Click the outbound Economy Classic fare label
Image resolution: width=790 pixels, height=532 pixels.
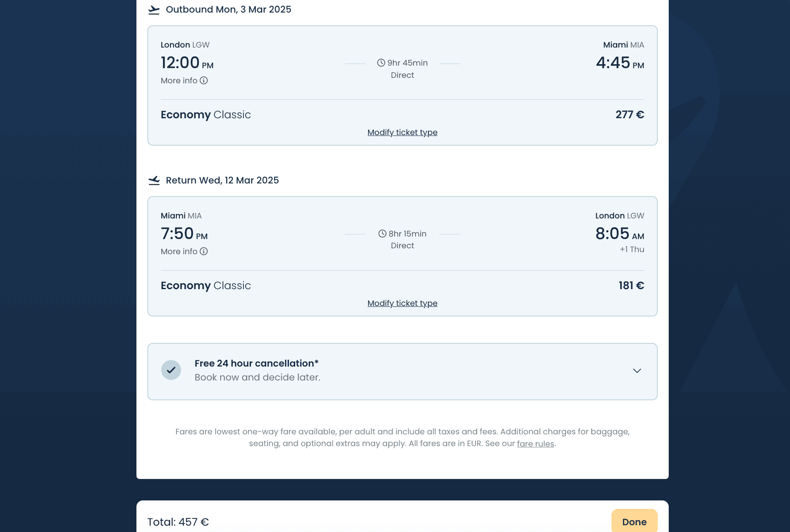tap(206, 114)
